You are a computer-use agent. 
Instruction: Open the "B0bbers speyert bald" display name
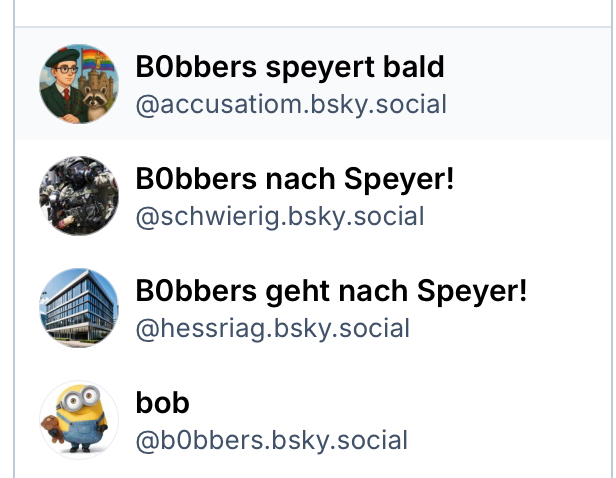click(290, 68)
